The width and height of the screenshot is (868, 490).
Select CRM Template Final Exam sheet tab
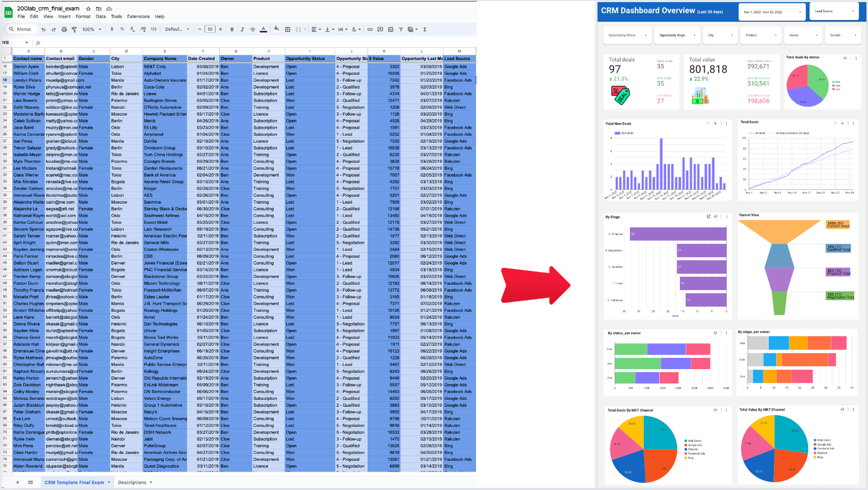point(77,482)
